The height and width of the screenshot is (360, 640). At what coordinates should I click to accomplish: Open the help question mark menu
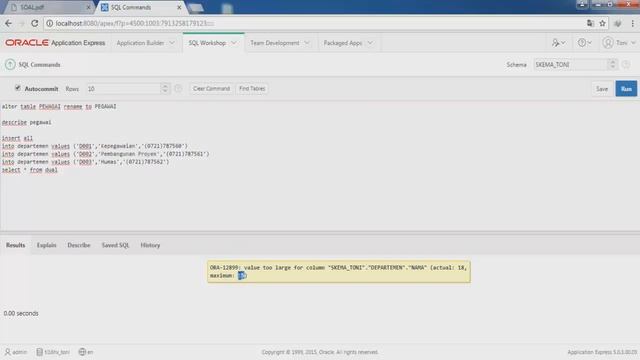(x=584, y=43)
